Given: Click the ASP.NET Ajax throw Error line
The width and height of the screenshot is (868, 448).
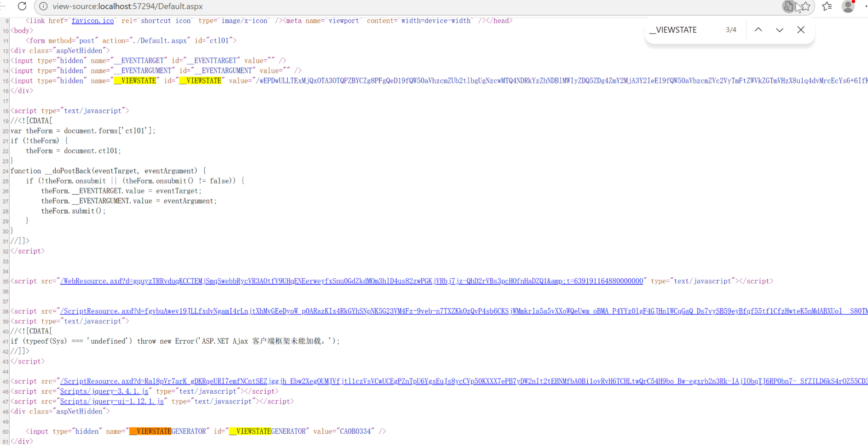Looking at the screenshot, I should [x=175, y=341].
